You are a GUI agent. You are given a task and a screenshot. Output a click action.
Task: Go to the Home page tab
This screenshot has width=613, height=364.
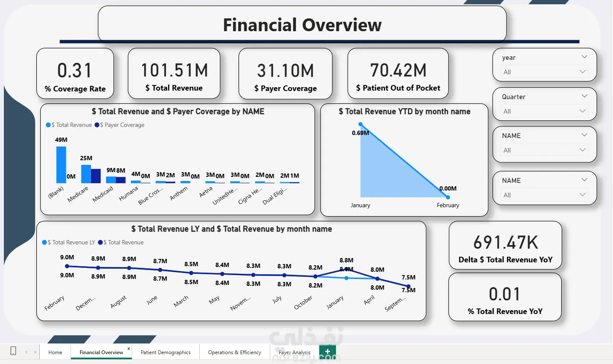point(55,352)
